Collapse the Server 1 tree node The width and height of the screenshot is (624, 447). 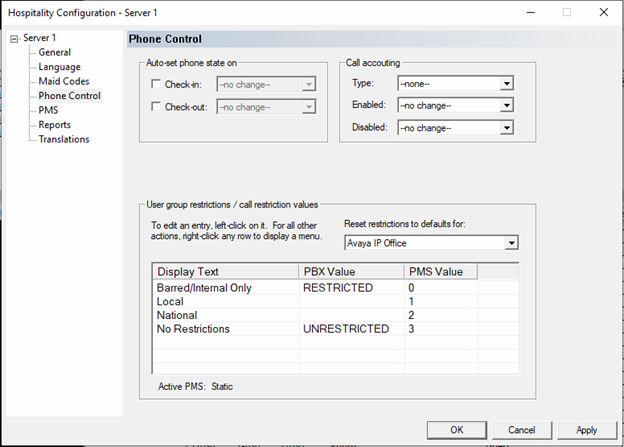coord(14,39)
